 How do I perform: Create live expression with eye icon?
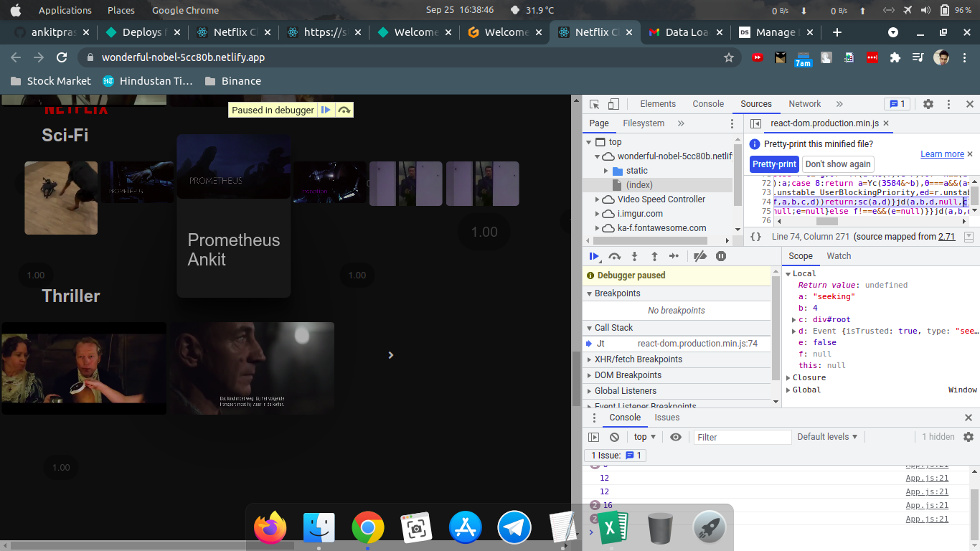tap(676, 437)
